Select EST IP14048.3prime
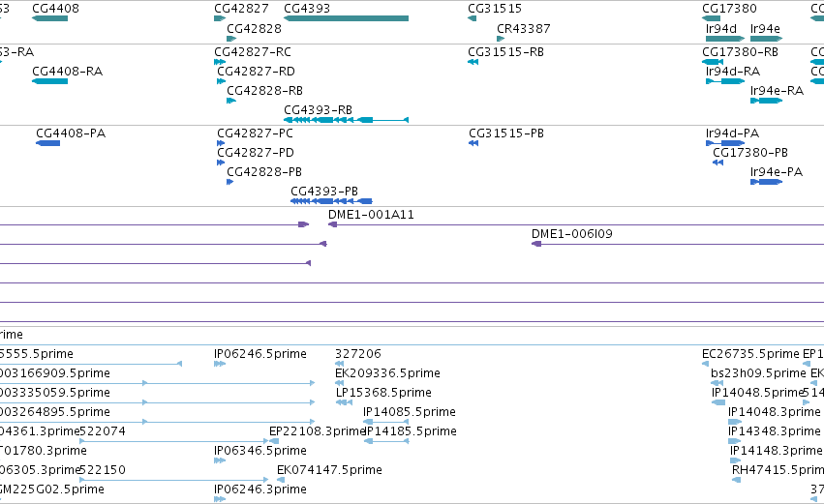 (774, 412)
